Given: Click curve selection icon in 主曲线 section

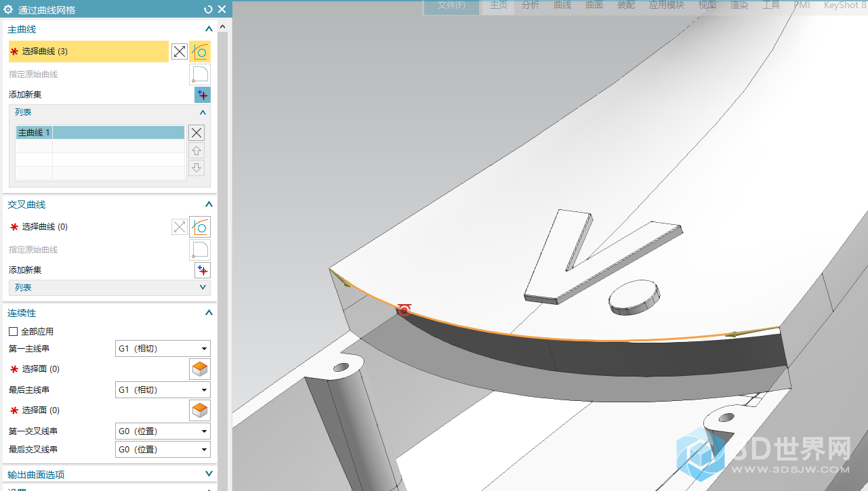Looking at the screenshot, I should (200, 51).
